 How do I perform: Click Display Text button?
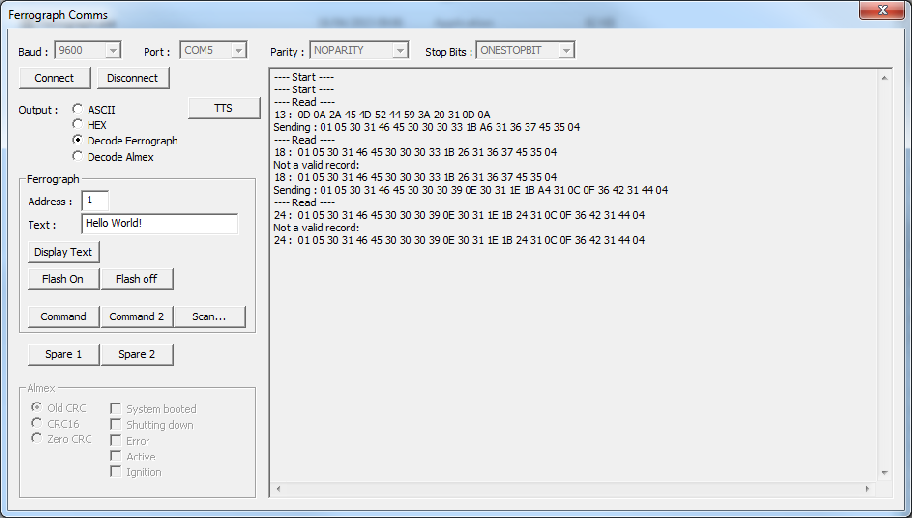pos(63,252)
